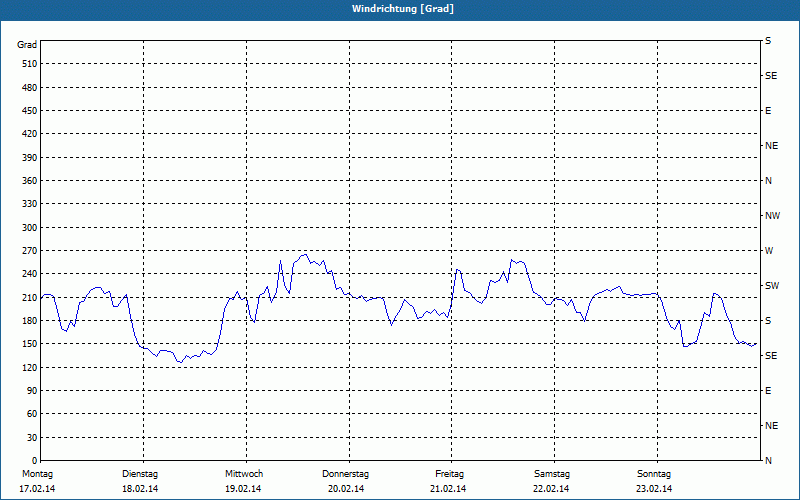Click the '480' value on the degree axis
This screenshot has width=800, height=500.
(30, 87)
